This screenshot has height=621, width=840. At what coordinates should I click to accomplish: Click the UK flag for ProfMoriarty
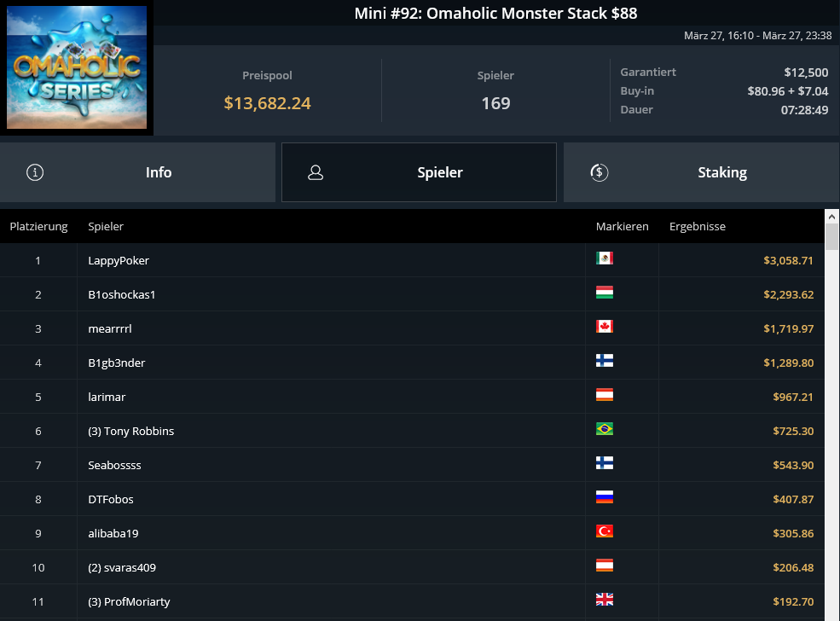point(605,600)
